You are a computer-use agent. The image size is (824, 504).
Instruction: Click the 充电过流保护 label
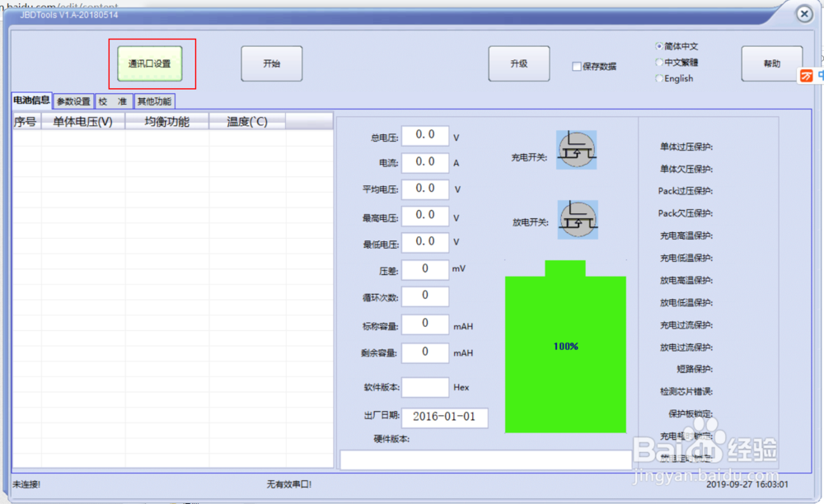point(686,325)
